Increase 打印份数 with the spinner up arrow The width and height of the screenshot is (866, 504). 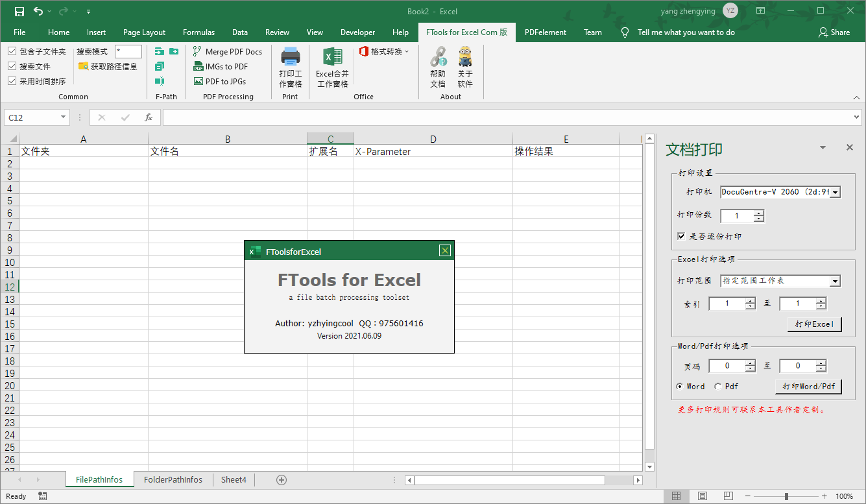click(x=759, y=213)
